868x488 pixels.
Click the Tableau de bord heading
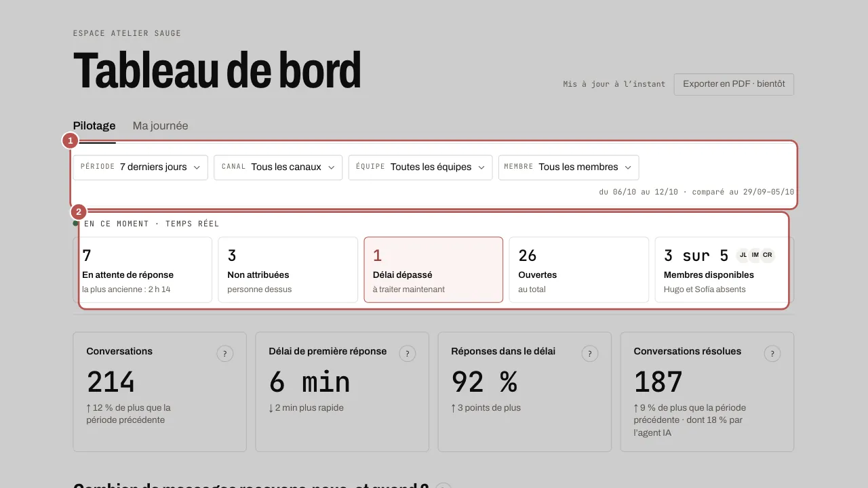coord(217,70)
